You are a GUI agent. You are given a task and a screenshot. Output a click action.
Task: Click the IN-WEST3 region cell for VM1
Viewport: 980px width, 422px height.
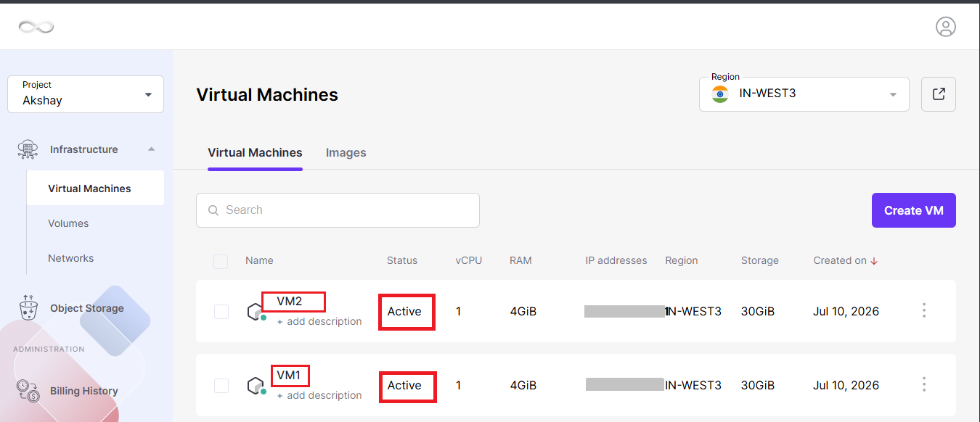tap(693, 385)
